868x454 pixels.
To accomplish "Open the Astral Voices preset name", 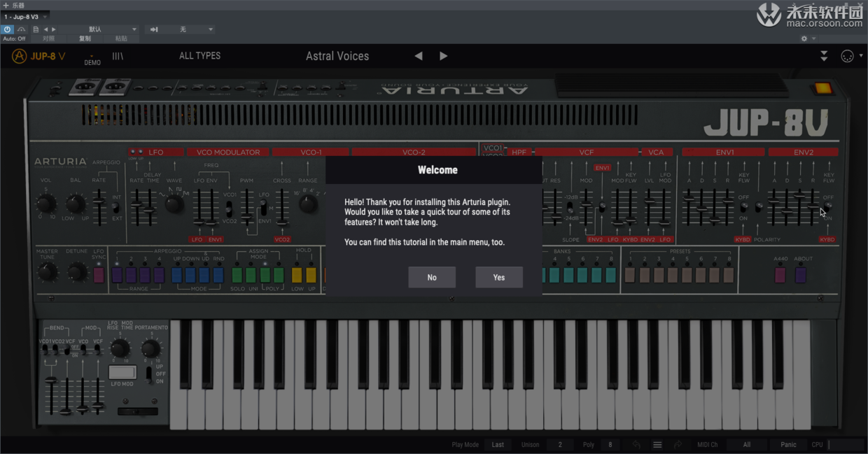I will 337,56.
